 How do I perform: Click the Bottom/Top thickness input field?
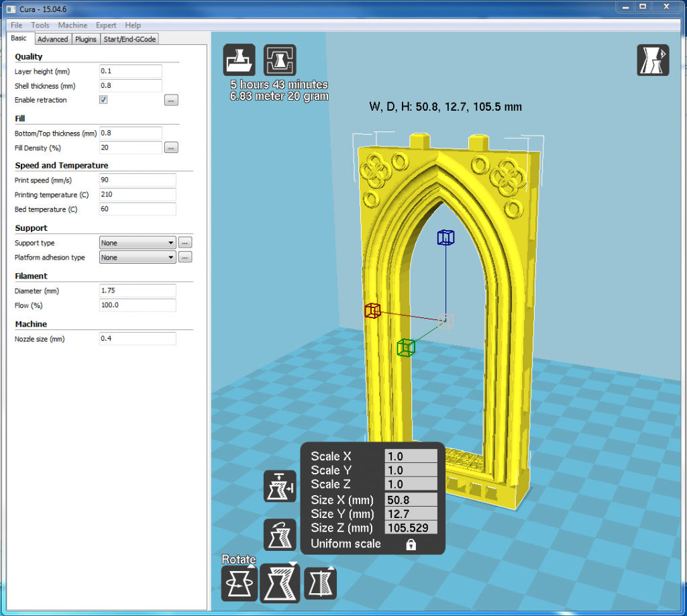point(131,133)
